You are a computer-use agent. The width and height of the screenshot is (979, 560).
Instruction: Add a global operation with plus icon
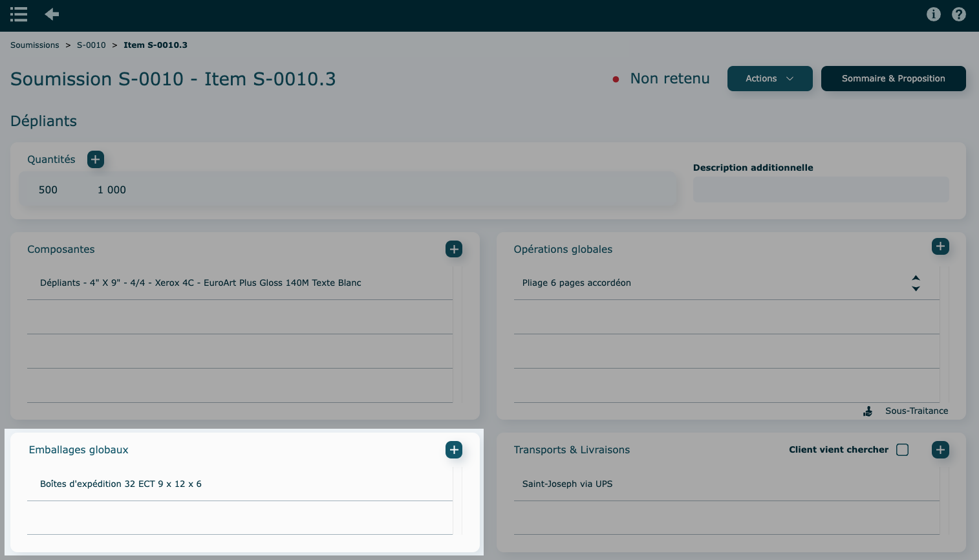click(x=940, y=246)
